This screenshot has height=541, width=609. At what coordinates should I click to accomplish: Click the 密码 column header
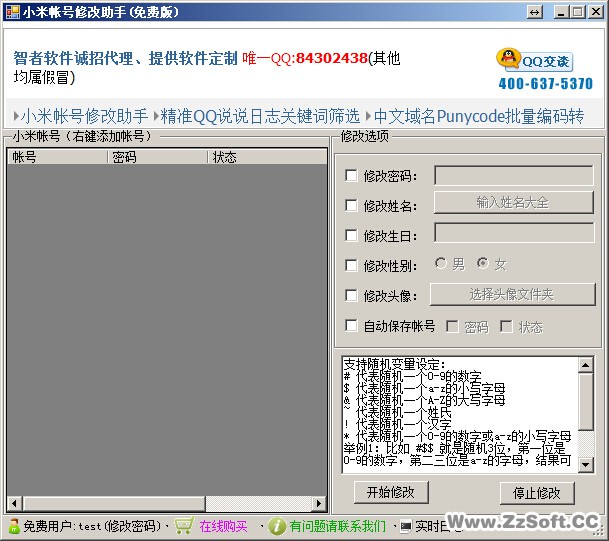157,157
